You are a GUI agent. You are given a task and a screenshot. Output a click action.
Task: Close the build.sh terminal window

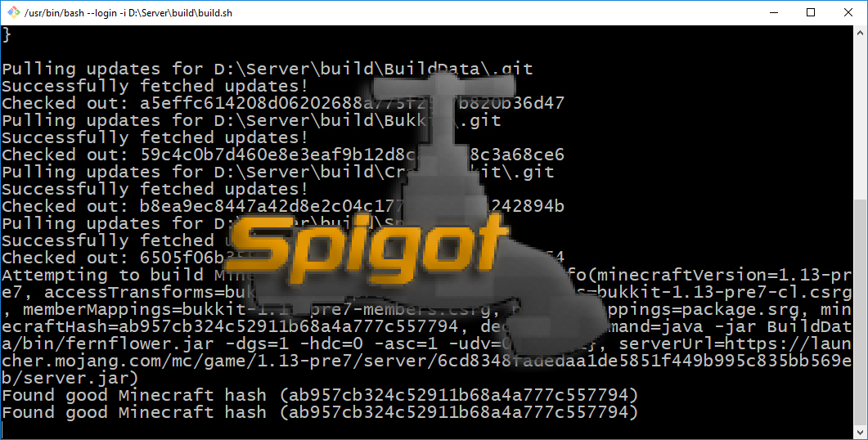848,13
